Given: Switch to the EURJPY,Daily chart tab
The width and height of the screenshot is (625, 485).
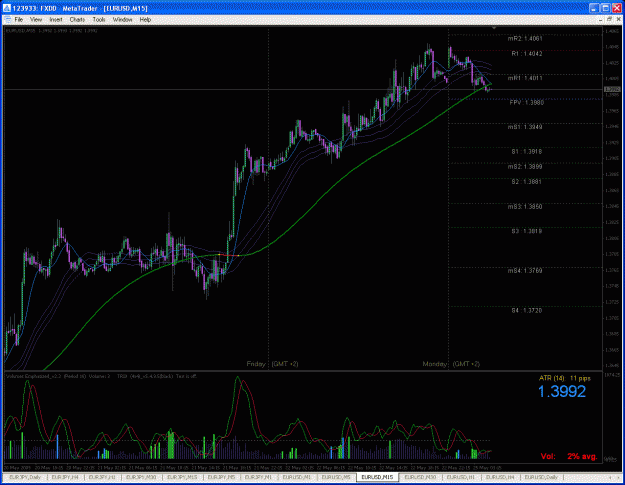Looking at the screenshot, I should point(25,477).
